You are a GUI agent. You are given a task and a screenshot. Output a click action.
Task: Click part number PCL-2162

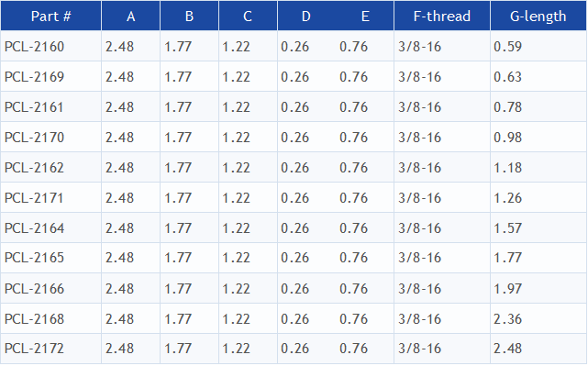click(x=35, y=168)
